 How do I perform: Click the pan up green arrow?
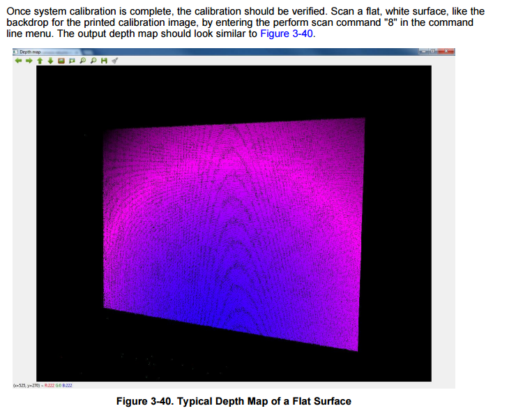pos(40,61)
